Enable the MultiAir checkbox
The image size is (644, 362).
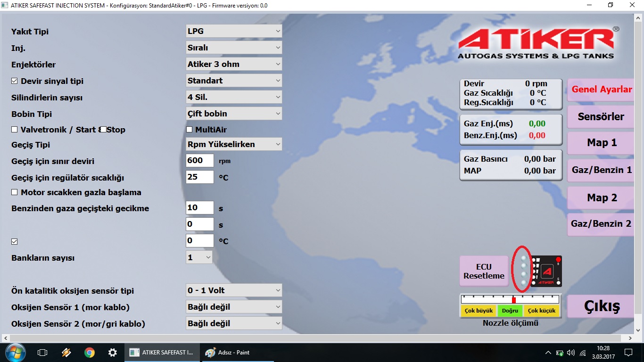pyautogui.click(x=190, y=129)
